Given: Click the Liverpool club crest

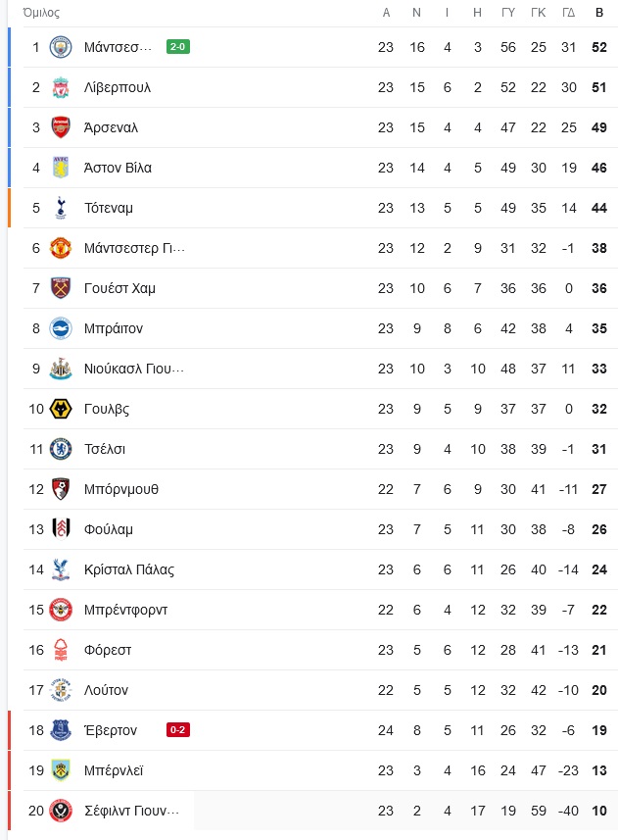Looking at the screenshot, I should (x=61, y=87).
